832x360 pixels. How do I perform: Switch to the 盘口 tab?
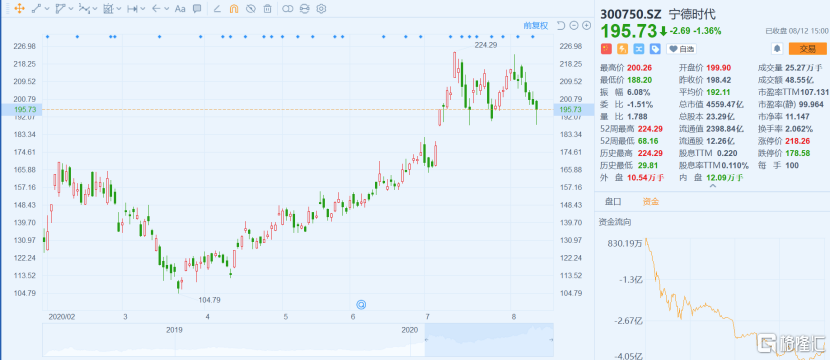(x=613, y=201)
